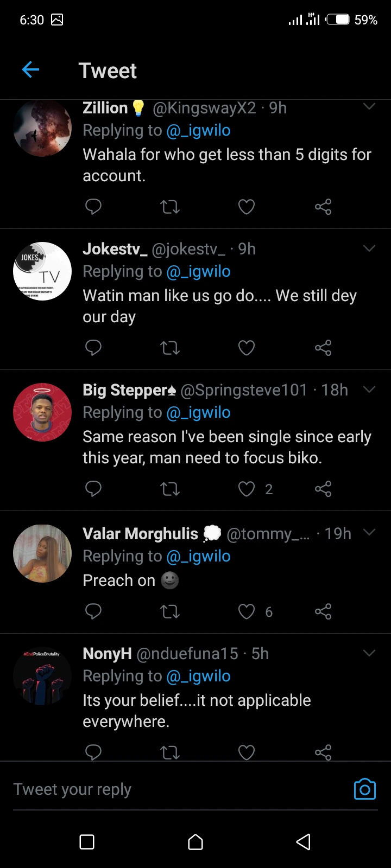This screenshot has width=391, height=868.
Task: Reply to Zillion's tweet with the comment icon
Action: 93,207
